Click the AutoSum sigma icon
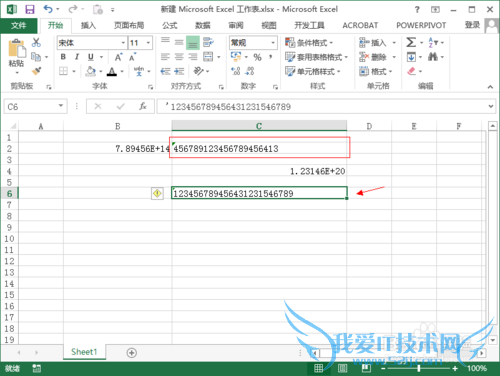The height and width of the screenshot is (376, 500). pos(411,42)
